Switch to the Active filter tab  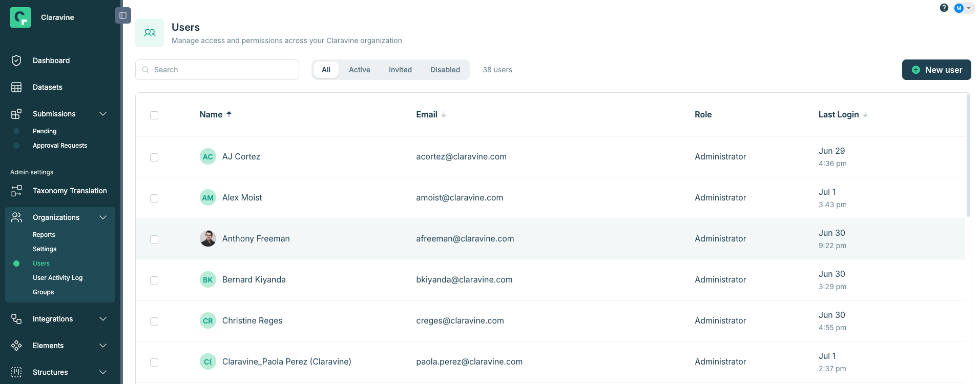360,70
